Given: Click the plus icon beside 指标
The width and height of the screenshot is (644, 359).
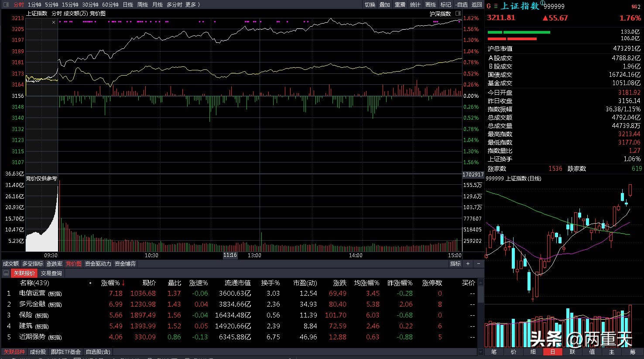Looking at the screenshot, I should pyautogui.click(x=468, y=264).
